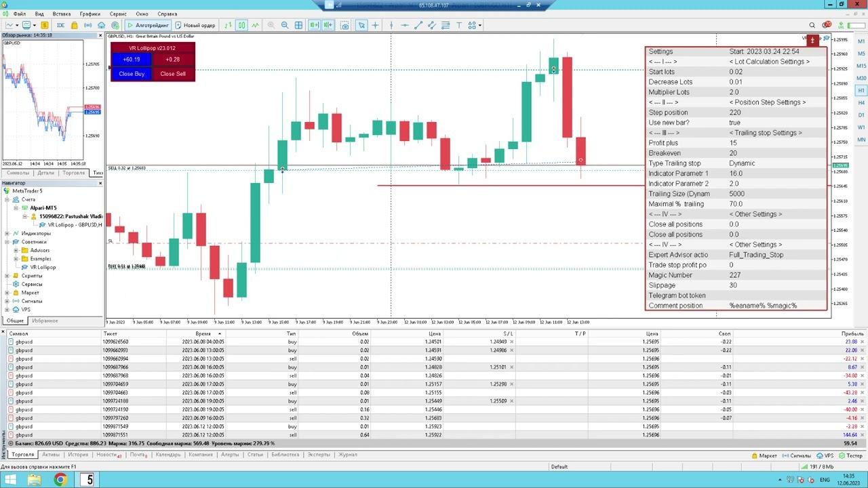The height and width of the screenshot is (488, 868).
Task: Open the Market shopping bag toolbar icon
Action: (75, 25)
